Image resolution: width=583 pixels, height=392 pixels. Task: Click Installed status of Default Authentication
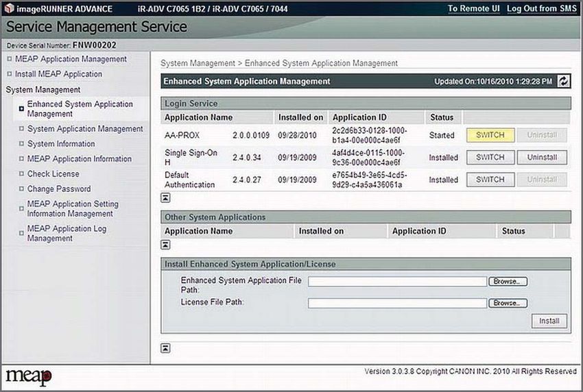pyautogui.click(x=444, y=180)
